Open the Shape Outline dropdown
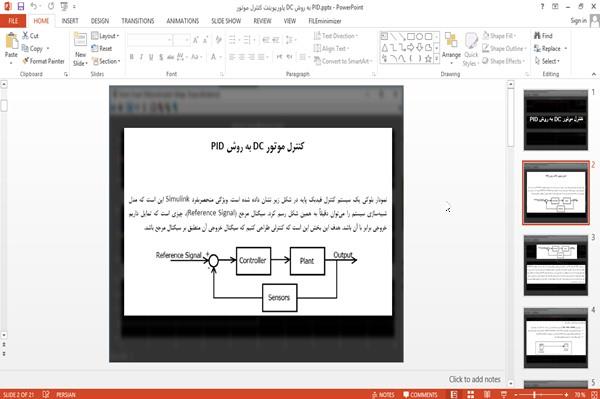 (504, 49)
